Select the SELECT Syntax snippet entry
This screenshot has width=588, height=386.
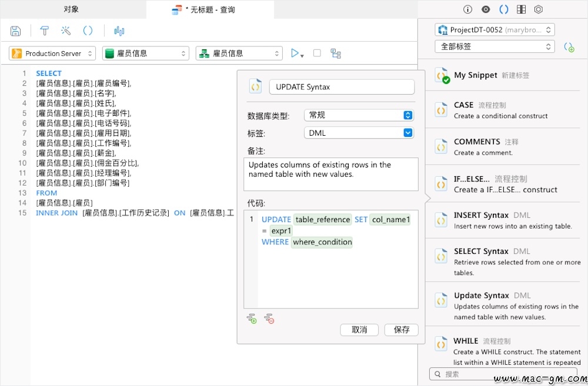pyautogui.click(x=503, y=261)
